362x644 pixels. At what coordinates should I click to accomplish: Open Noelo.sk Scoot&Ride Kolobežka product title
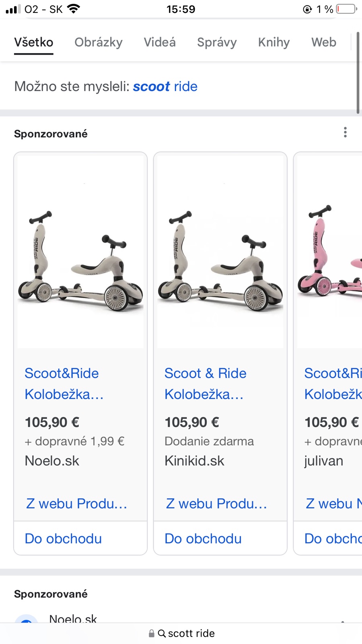64,384
